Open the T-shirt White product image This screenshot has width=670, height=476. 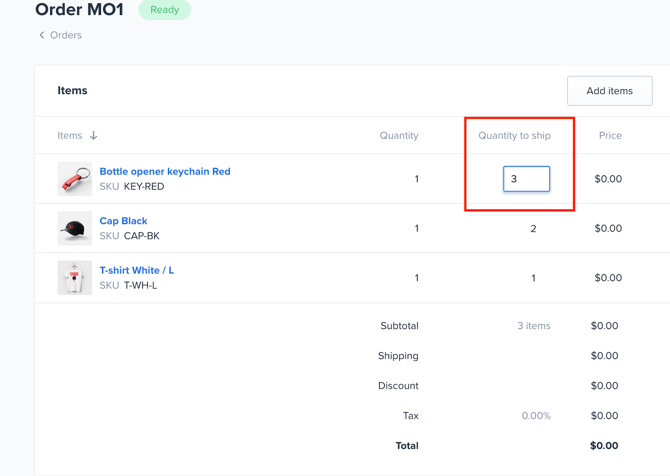[x=75, y=278]
